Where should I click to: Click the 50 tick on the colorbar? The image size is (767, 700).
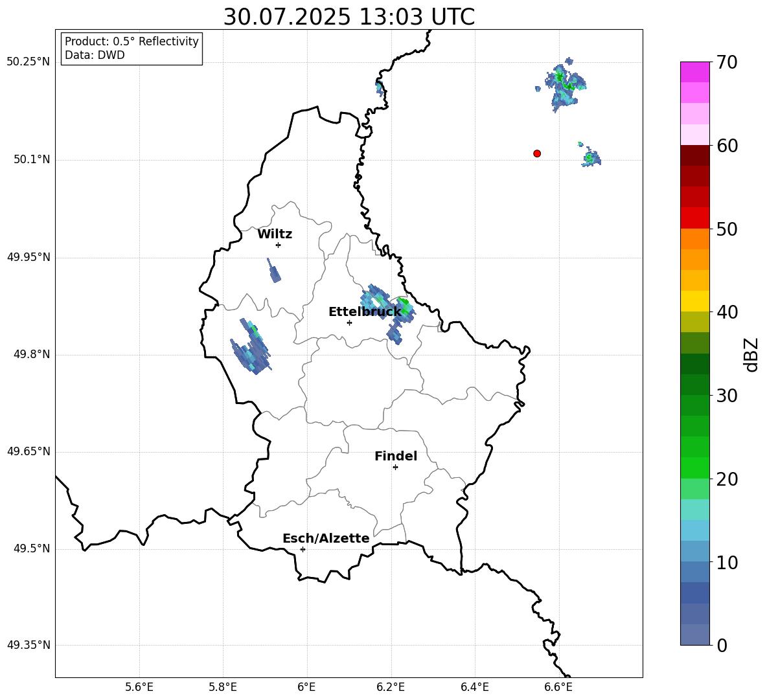(x=727, y=229)
